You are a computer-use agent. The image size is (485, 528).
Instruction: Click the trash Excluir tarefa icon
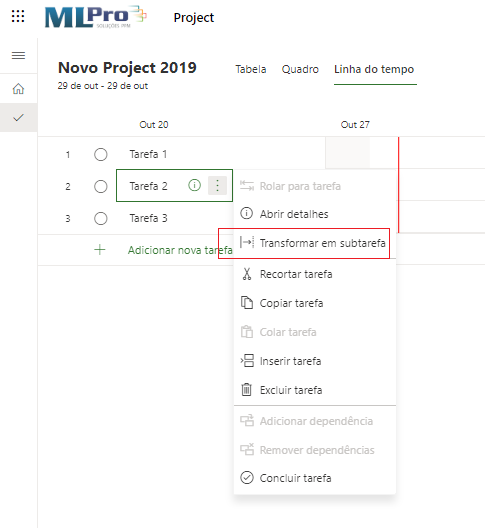pyautogui.click(x=247, y=390)
